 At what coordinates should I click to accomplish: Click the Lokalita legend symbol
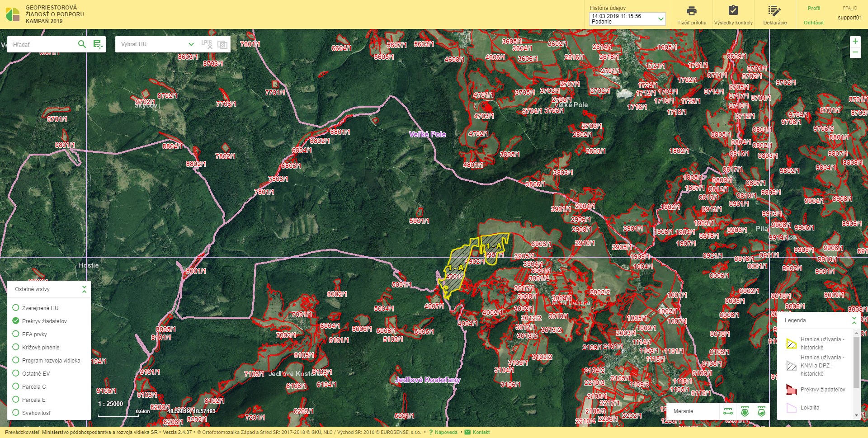coord(792,408)
